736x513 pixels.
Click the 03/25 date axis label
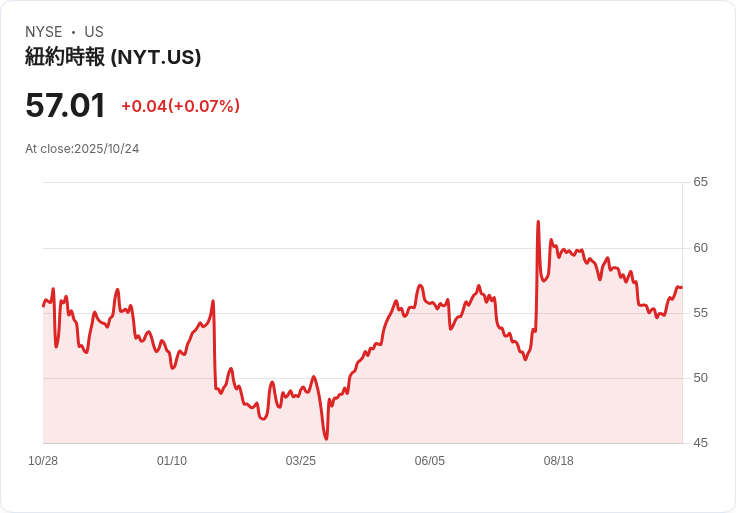pyautogui.click(x=301, y=461)
